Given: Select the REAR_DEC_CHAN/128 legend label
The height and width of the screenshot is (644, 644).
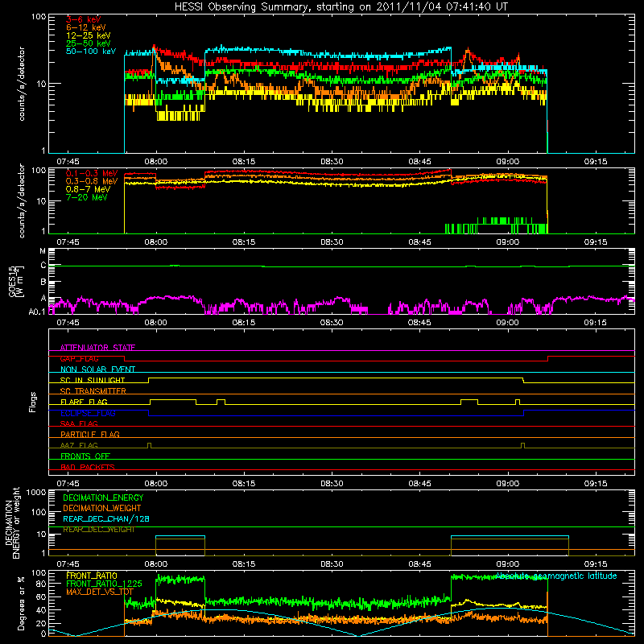Looking at the screenshot, I should [x=106, y=518].
